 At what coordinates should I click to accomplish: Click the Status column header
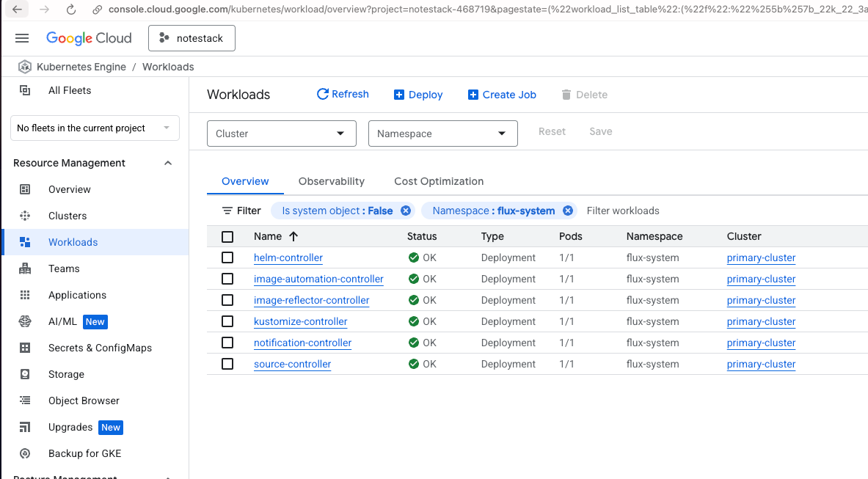[422, 236]
